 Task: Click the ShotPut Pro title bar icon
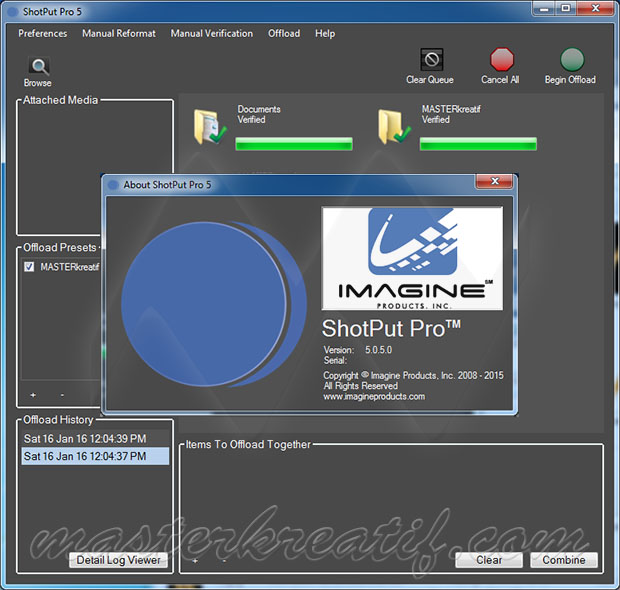13,12
